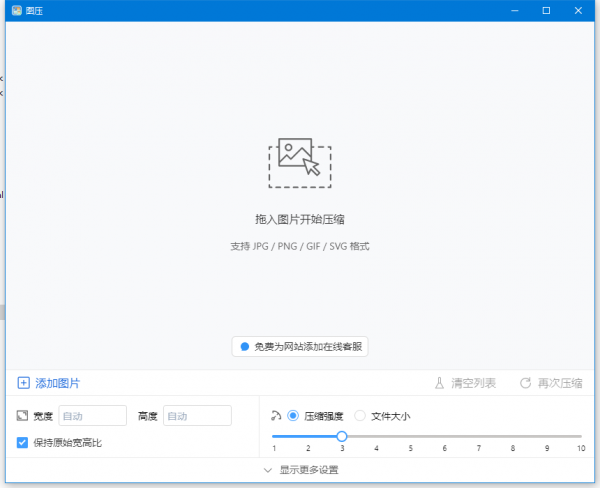Open the 免费为网站添加在线客服 link
The height and width of the screenshot is (488, 600).
tap(300, 346)
